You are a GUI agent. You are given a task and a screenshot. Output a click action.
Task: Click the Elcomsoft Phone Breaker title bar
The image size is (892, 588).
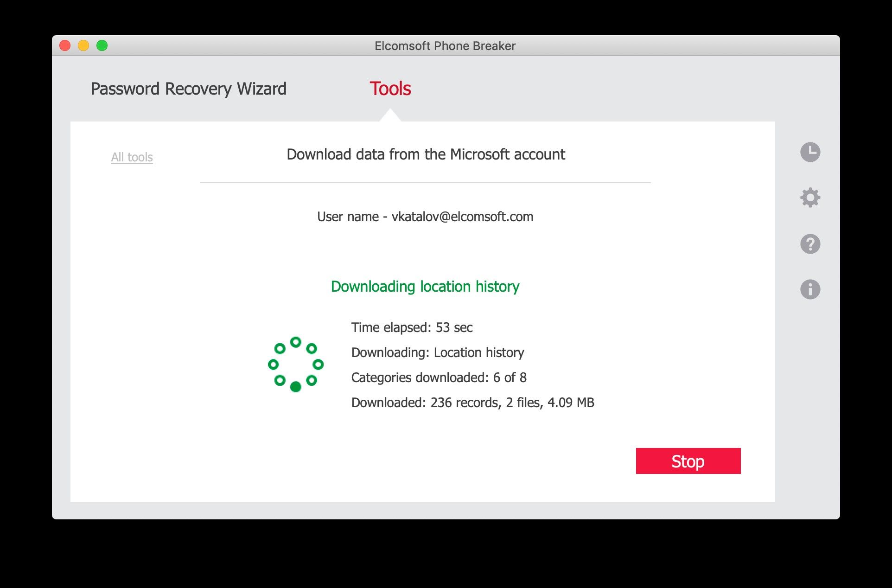click(445, 46)
